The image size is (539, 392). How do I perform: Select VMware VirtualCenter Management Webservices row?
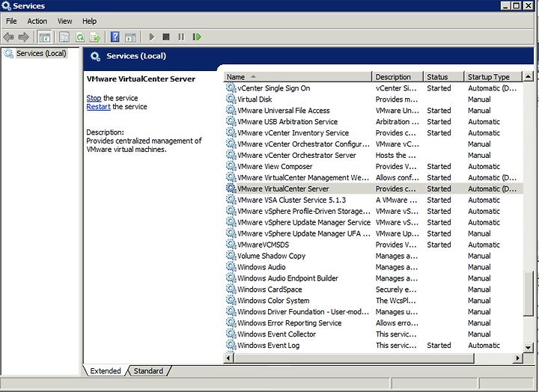tap(374, 177)
